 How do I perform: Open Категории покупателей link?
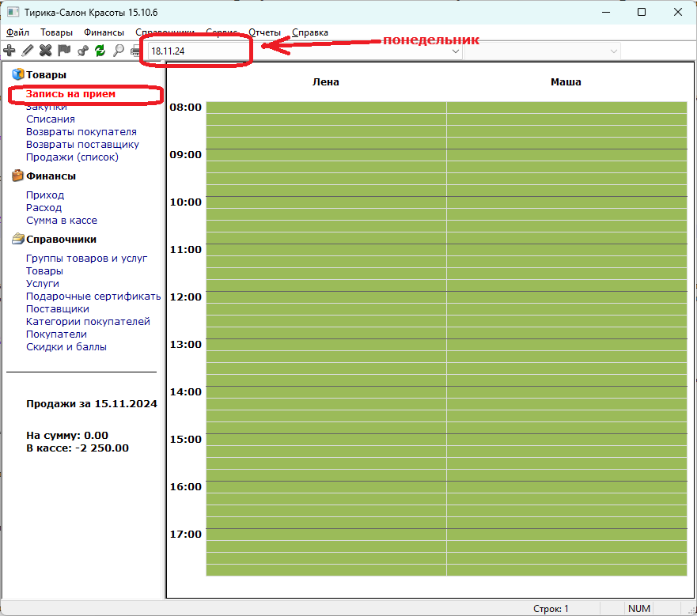[88, 321]
